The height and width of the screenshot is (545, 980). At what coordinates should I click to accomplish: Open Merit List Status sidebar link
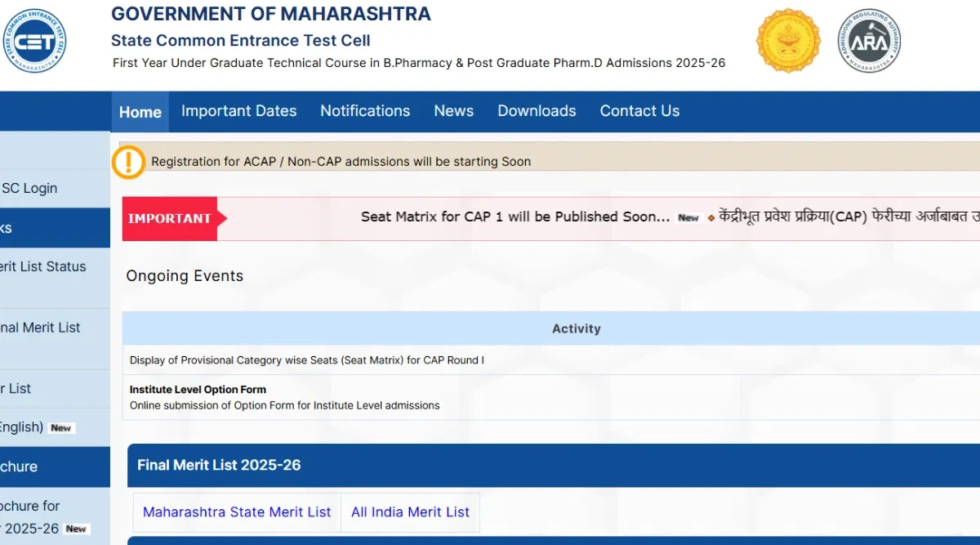click(43, 266)
